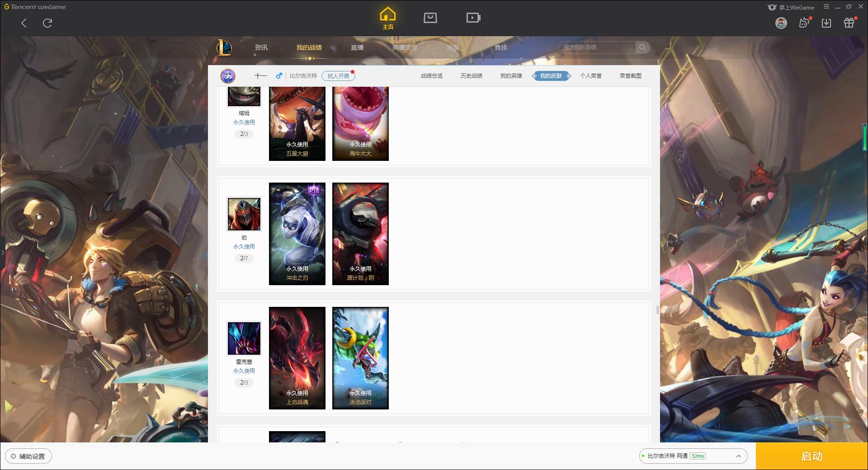Open the video live stream icon
868x470 pixels.
point(473,18)
